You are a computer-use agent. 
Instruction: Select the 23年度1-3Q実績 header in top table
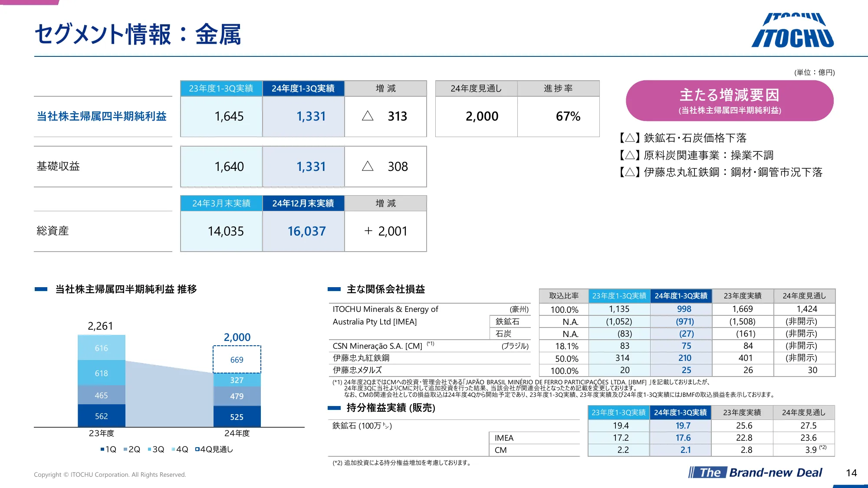(221, 88)
